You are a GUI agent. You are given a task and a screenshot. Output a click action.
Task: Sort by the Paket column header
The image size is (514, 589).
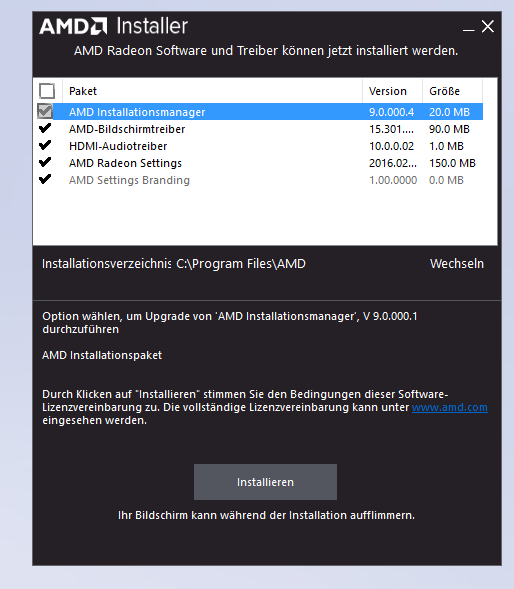212,91
